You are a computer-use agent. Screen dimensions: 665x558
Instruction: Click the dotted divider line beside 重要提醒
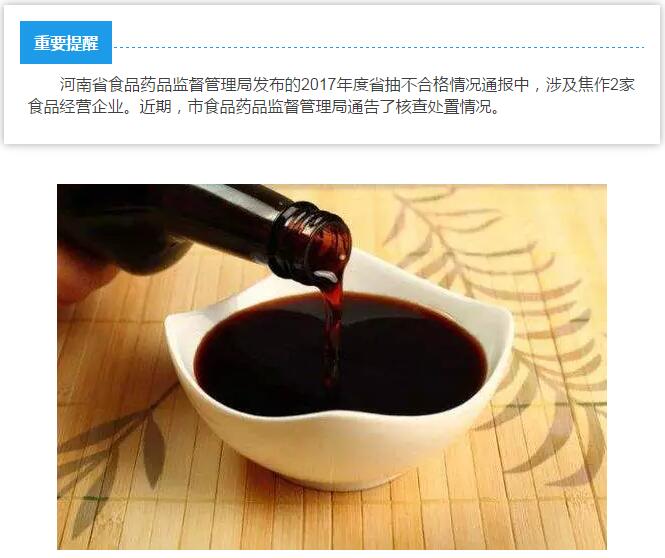[x=380, y=47]
